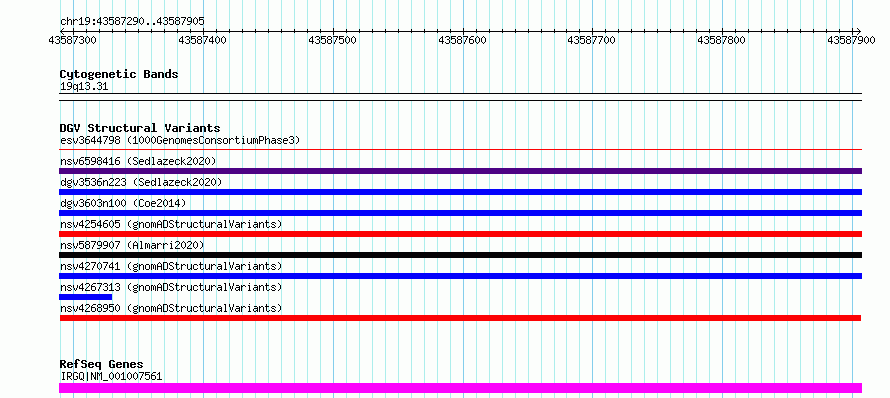Click ruler position 43587600
This screenshot has height=398, width=890.
[463, 40]
